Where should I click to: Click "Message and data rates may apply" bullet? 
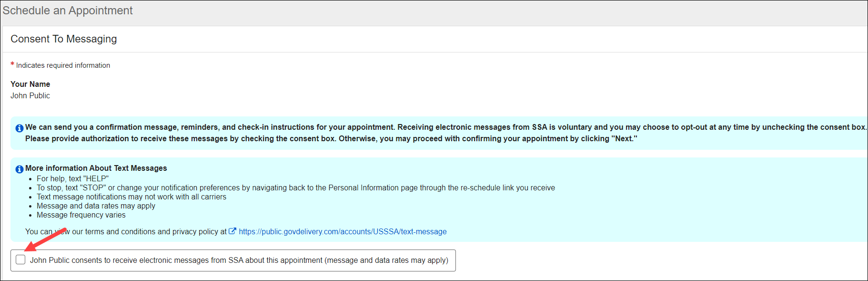pos(96,206)
